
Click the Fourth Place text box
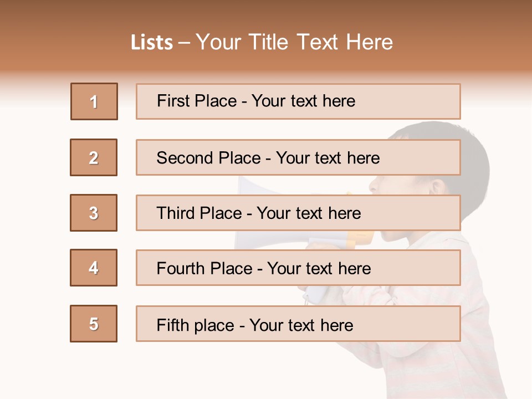tap(298, 268)
